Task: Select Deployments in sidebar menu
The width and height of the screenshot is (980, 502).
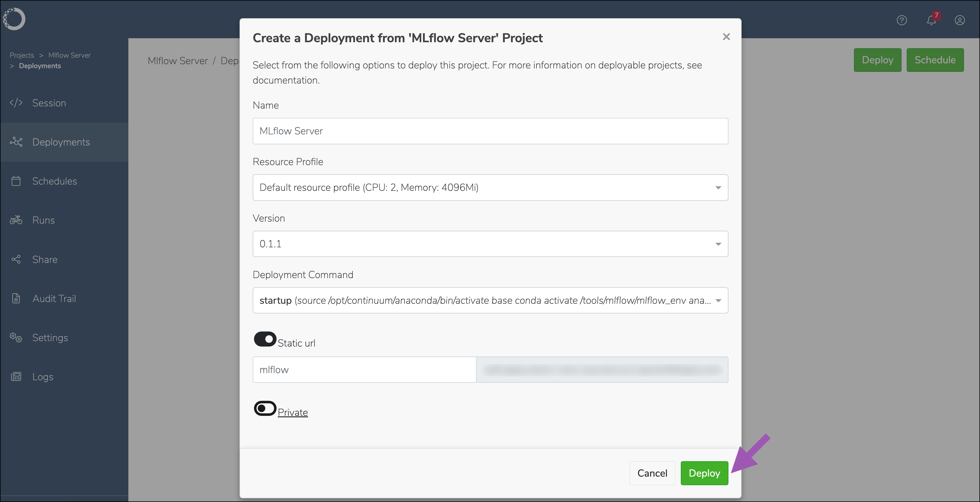Action: tap(61, 142)
